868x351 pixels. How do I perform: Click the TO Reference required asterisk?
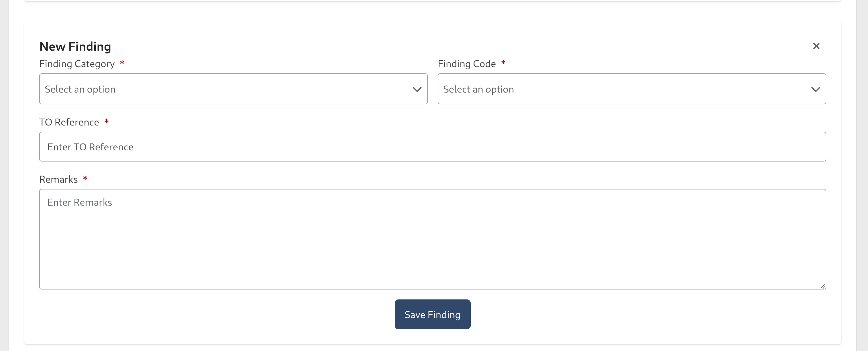[106, 121]
